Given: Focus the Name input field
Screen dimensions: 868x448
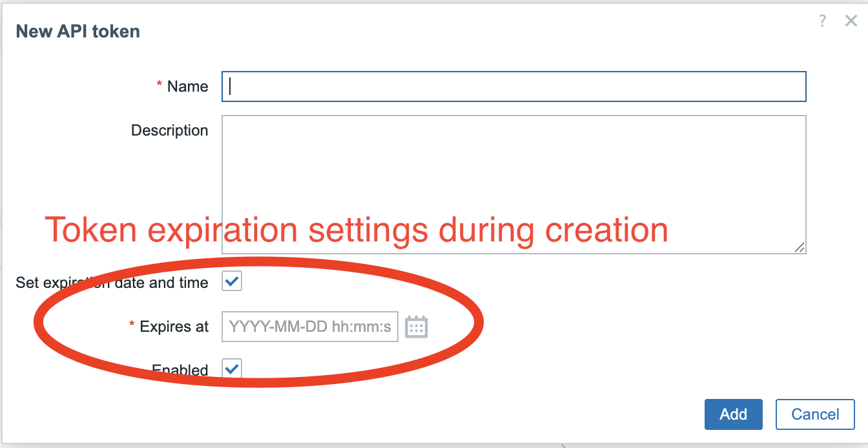Looking at the screenshot, I should pos(514,87).
